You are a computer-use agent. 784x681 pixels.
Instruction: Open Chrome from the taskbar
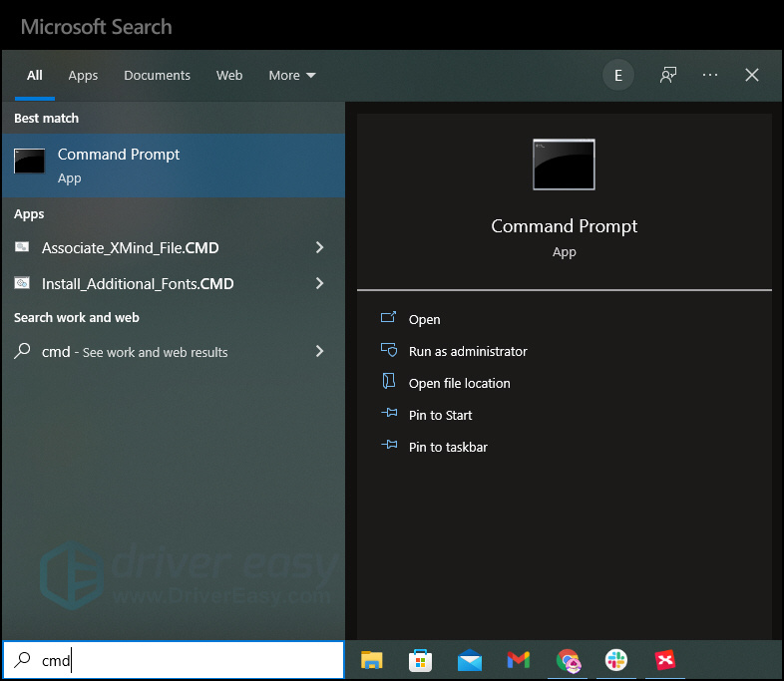(568, 661)
